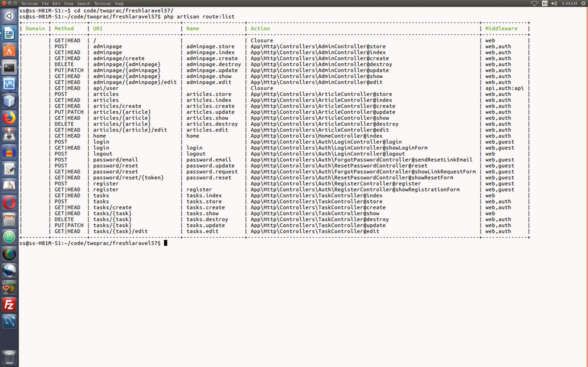Open MySQL Workbench from the dock
The height and width of the screenshot is (367, 588).
(x=9, y=322)
